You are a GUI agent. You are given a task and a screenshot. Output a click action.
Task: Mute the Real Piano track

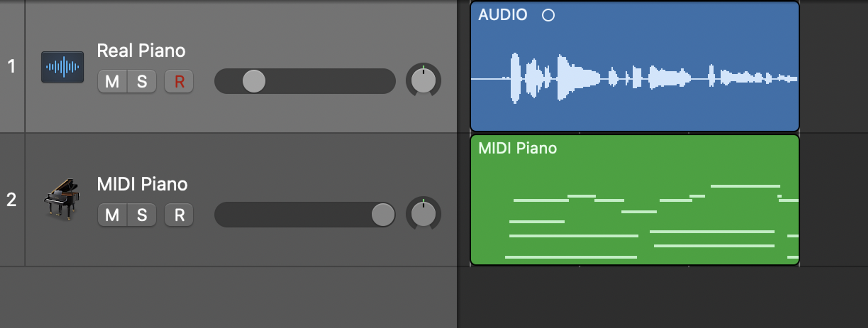112,81
